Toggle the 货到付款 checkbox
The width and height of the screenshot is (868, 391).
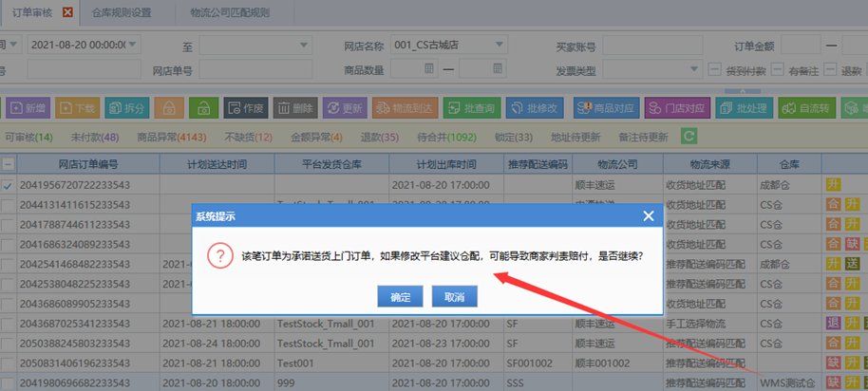[x=715, y=69]
